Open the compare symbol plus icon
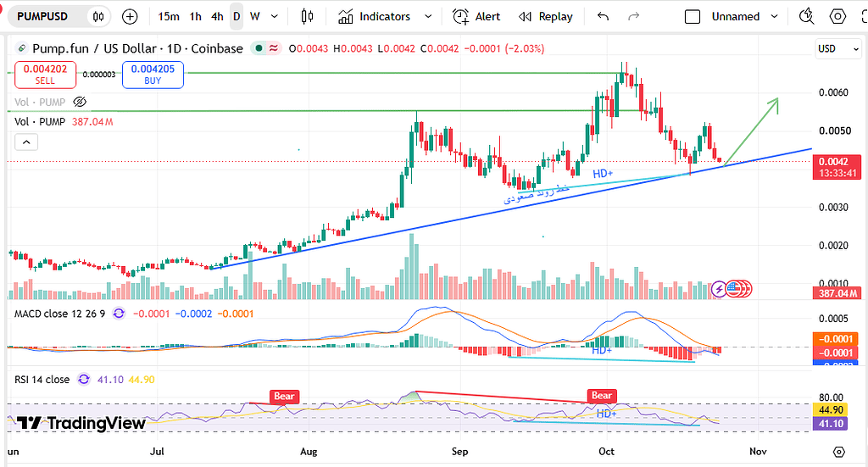 point(130,17)
